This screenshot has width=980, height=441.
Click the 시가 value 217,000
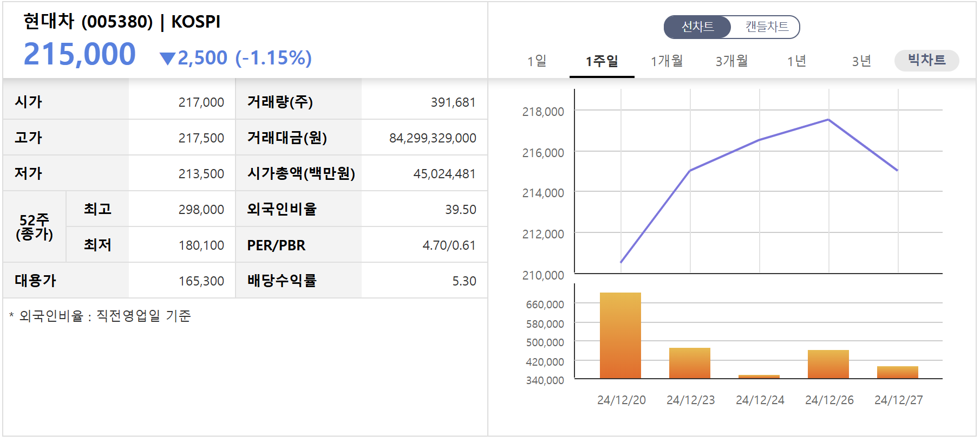201,102
